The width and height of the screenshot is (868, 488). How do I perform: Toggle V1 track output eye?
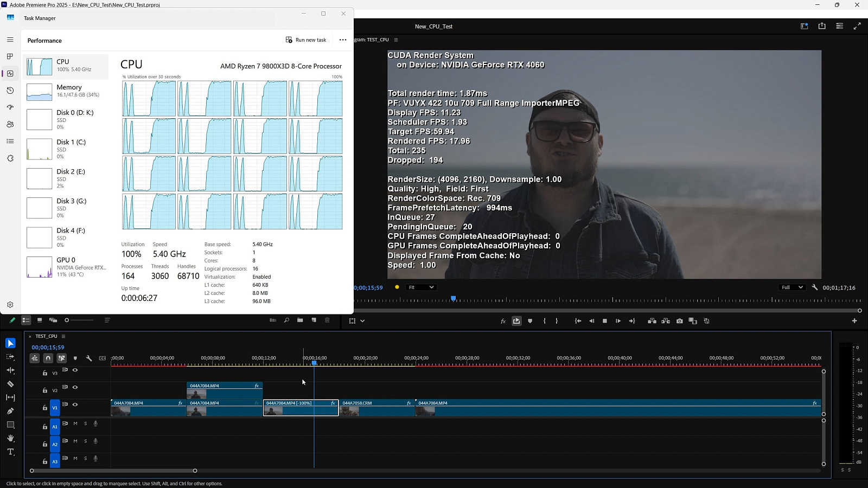[x=75, y=404]
